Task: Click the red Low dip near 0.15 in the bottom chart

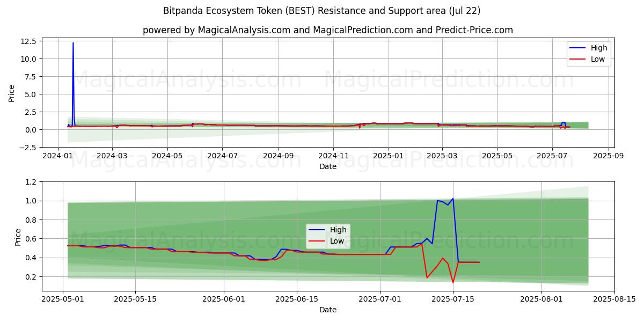Action: [452, 282]
